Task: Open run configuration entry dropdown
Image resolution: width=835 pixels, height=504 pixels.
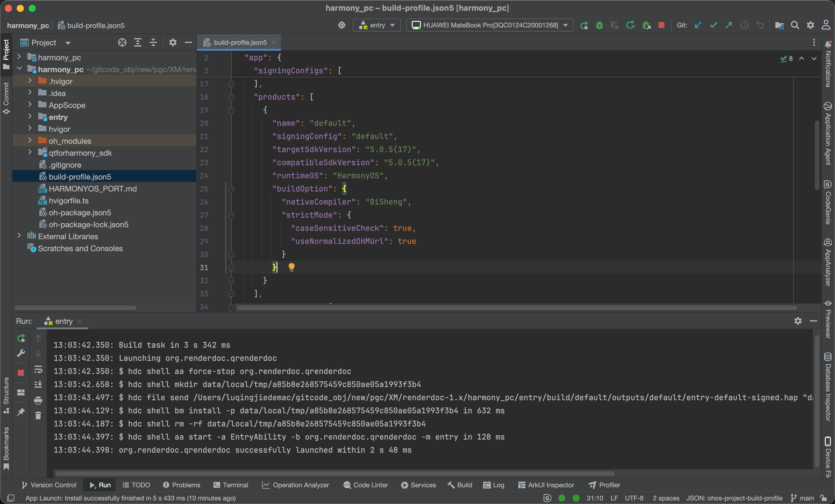Action: point(377,25)
